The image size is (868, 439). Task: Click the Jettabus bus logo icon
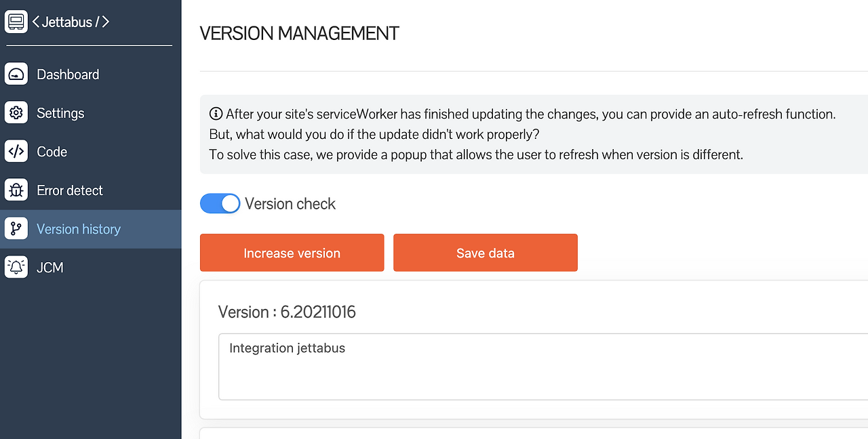[x=16, y=22]
